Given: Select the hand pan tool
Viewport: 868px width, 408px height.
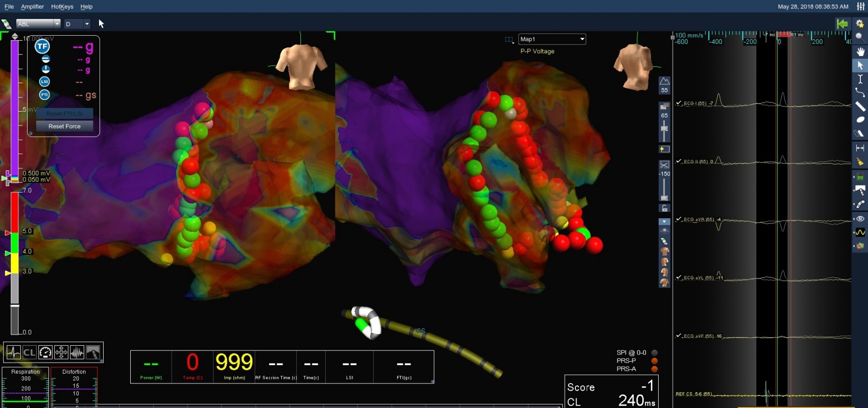Looking at the screenshot, I should pyautogui.click(x=860, y=52).
